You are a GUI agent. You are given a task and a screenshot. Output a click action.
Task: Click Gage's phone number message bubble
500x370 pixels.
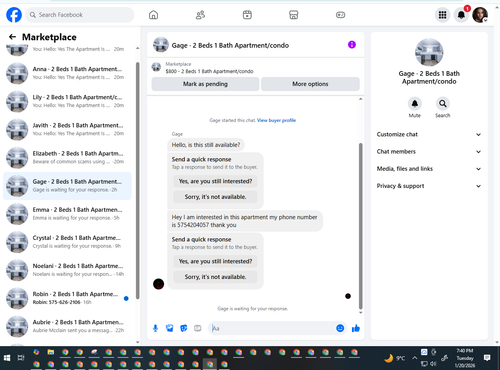pos(245,221)
